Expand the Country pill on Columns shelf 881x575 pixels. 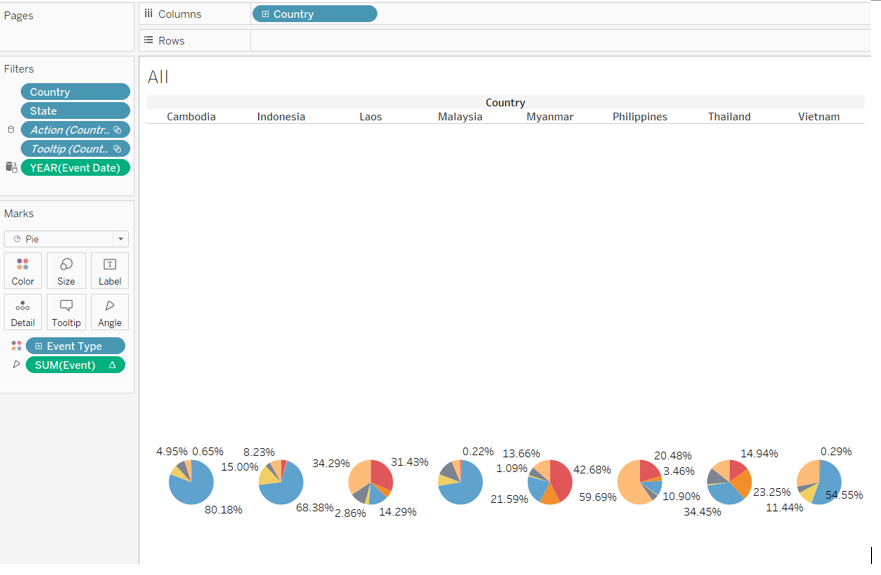tap(265, 14)
